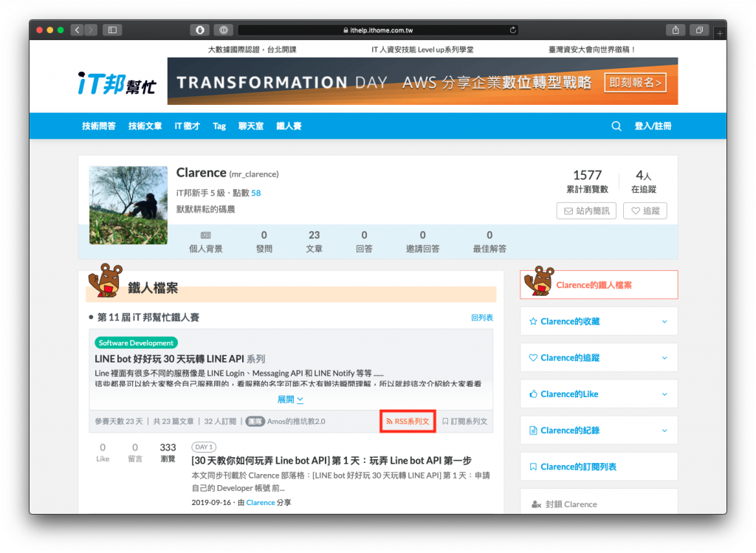Expand series description with 展開
Viewport: 756px width, 553px height.
[290, 399]
